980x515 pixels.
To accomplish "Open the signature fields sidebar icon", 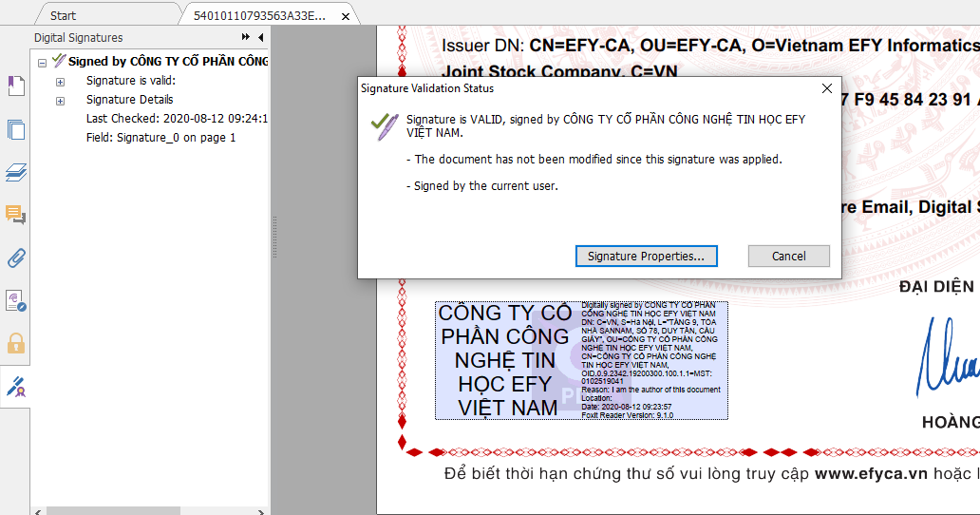I will click(15, 300).
